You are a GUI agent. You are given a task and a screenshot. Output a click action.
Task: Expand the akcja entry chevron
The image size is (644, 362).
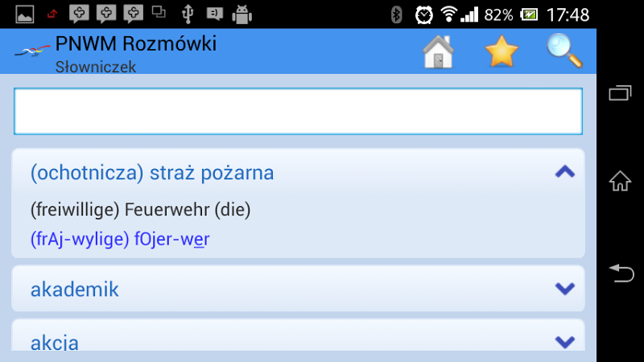pyautogui.click(x=565, y=341)
